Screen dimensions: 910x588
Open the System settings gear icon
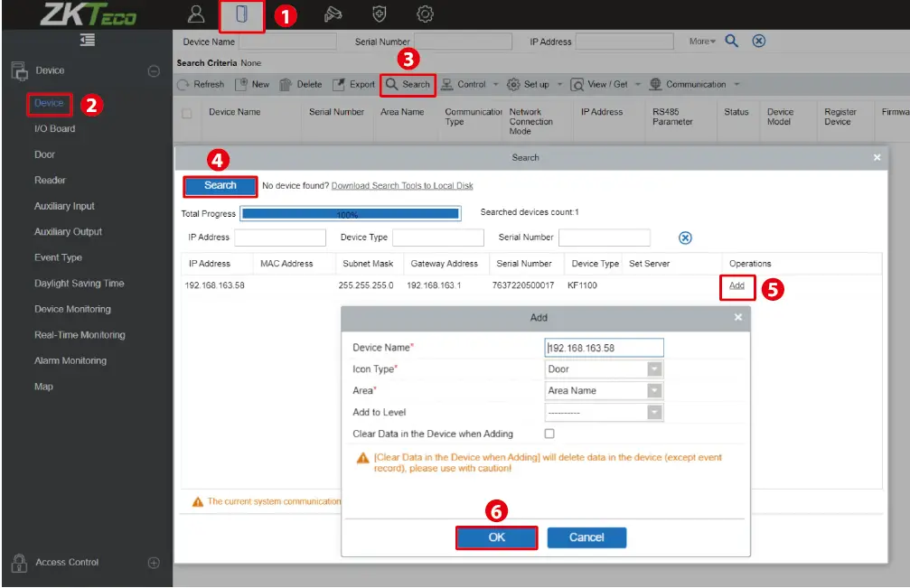(425, 14)
